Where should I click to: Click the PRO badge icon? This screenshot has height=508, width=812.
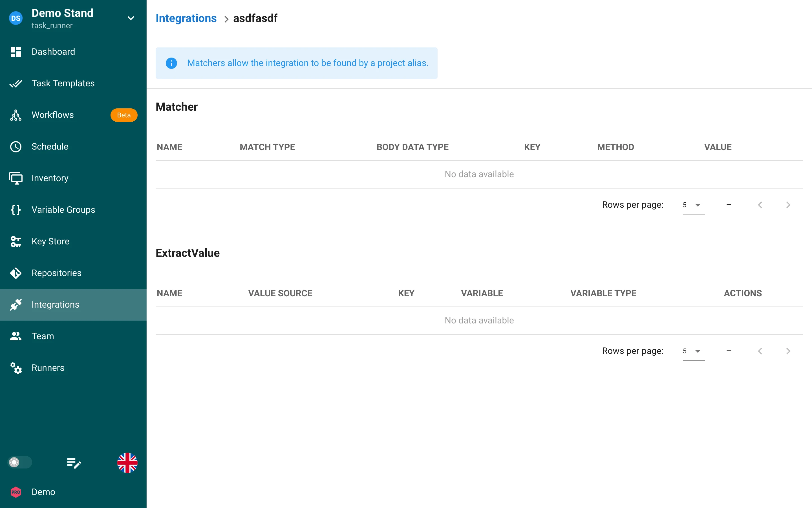pyautogui.click(x=16, y=492)
